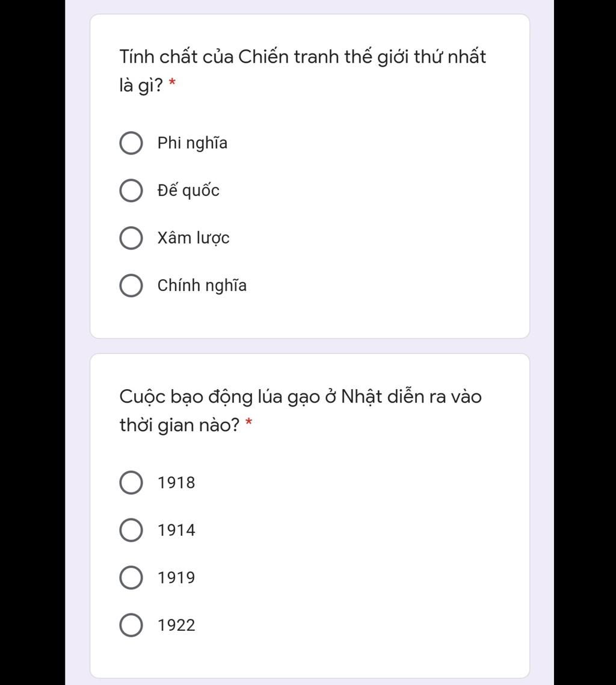This screenshot has height=685, width=616.
Task: Click the "Chính nghĩa" answer label text
Action: [x=202, y=286]
